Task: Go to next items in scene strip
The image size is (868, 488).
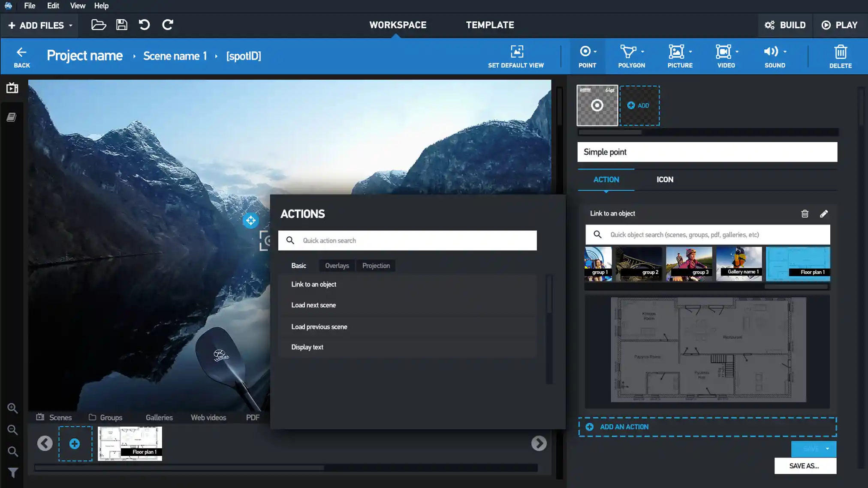Action: click(x=539, y=443)
